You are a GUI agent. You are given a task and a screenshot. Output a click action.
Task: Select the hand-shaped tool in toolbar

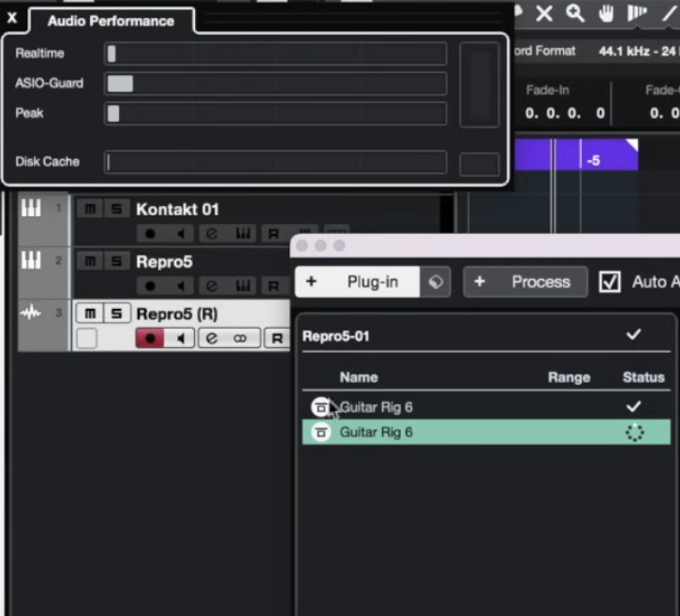click(605, 13)
